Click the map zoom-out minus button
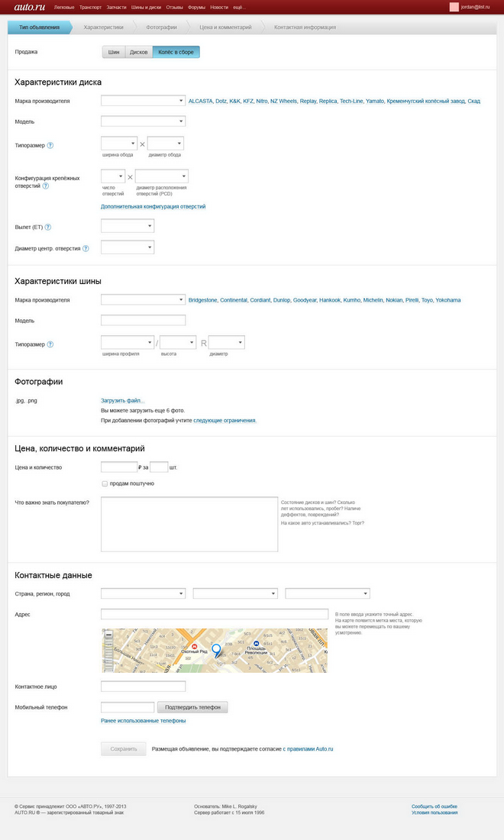 [108, 635]
